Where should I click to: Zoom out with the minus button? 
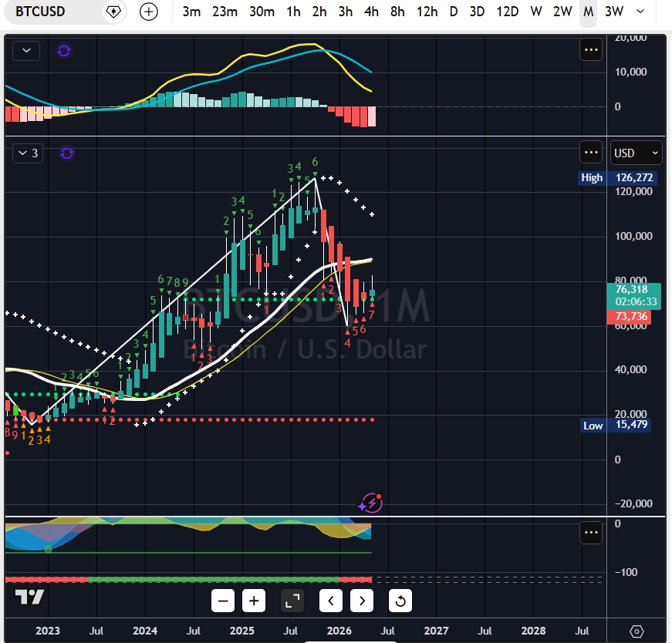coord(223,601)
